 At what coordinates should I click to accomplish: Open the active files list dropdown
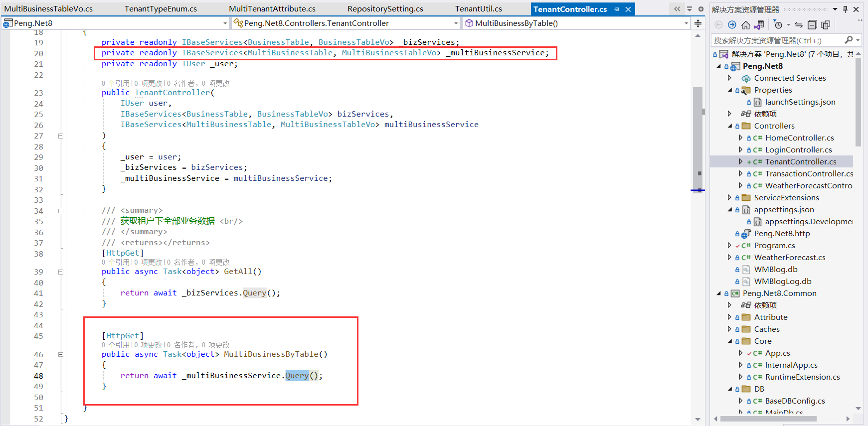click(x=690, y=9)
